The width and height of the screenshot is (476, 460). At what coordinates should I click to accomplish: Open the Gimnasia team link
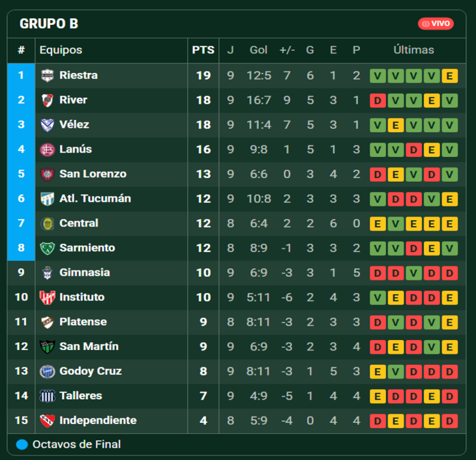(85, 272)
